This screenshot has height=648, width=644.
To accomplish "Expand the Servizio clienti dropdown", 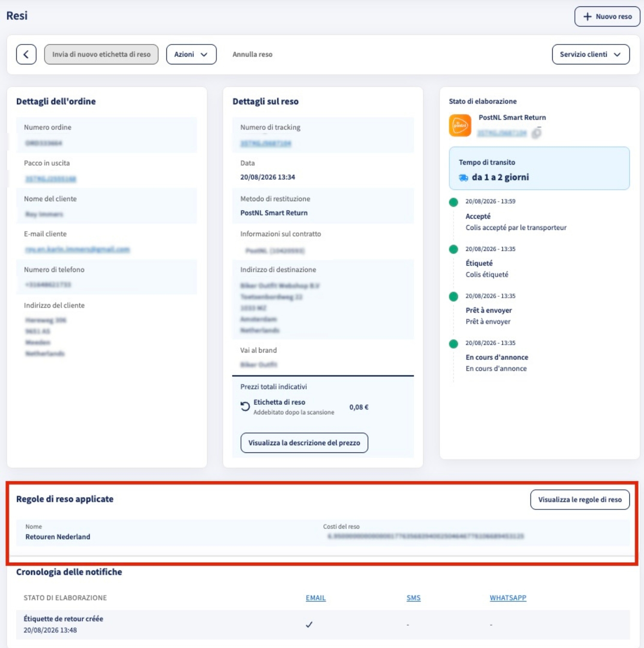I will 591,54.
